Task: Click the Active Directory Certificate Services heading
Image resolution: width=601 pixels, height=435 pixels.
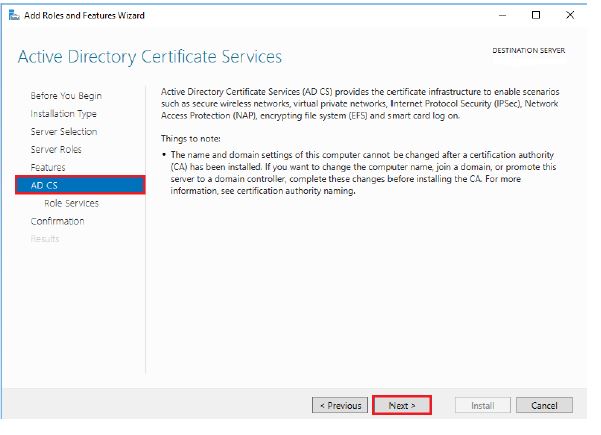Action: pyautogui.click(x=150, y=57)
